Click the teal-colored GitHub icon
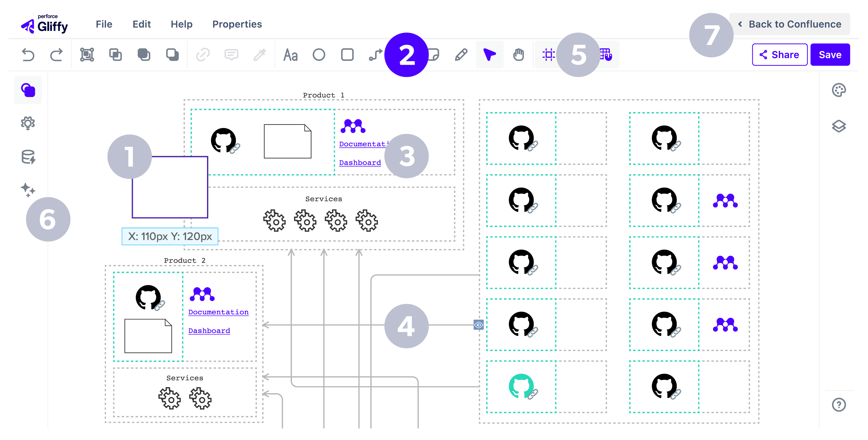This screenshot has width=868, height=440. click(x=521, y=386)
